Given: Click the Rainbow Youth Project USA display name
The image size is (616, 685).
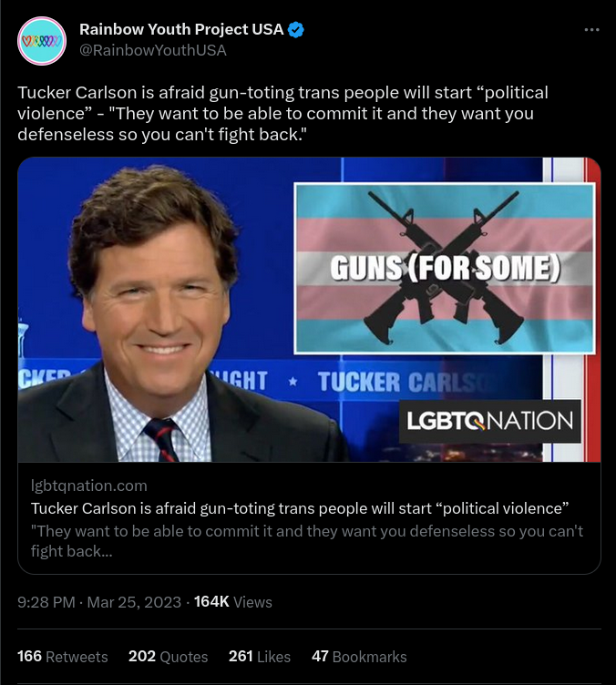Looking at the screenshot, I should (x=181, y=29).
